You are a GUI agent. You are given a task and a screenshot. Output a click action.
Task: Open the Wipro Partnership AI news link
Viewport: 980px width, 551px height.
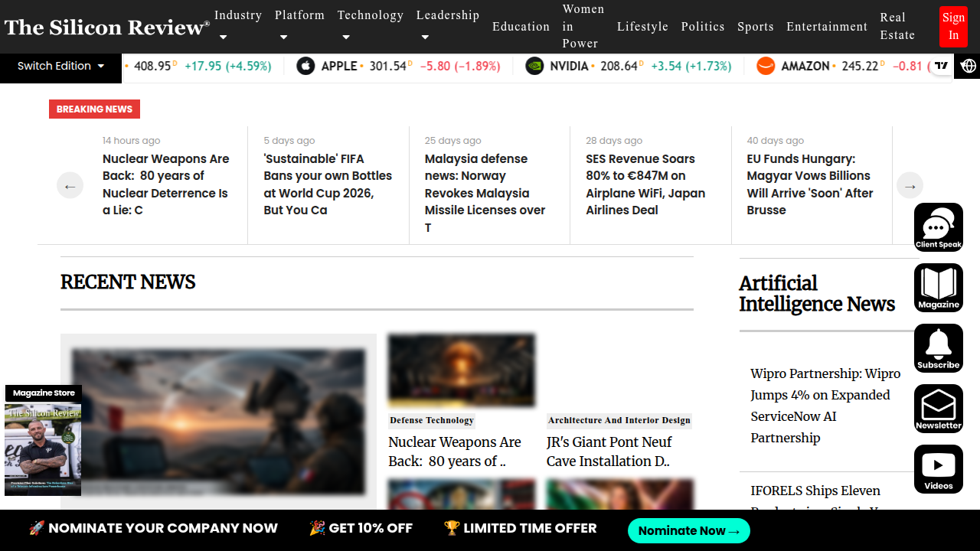click(x=825, y=406)
